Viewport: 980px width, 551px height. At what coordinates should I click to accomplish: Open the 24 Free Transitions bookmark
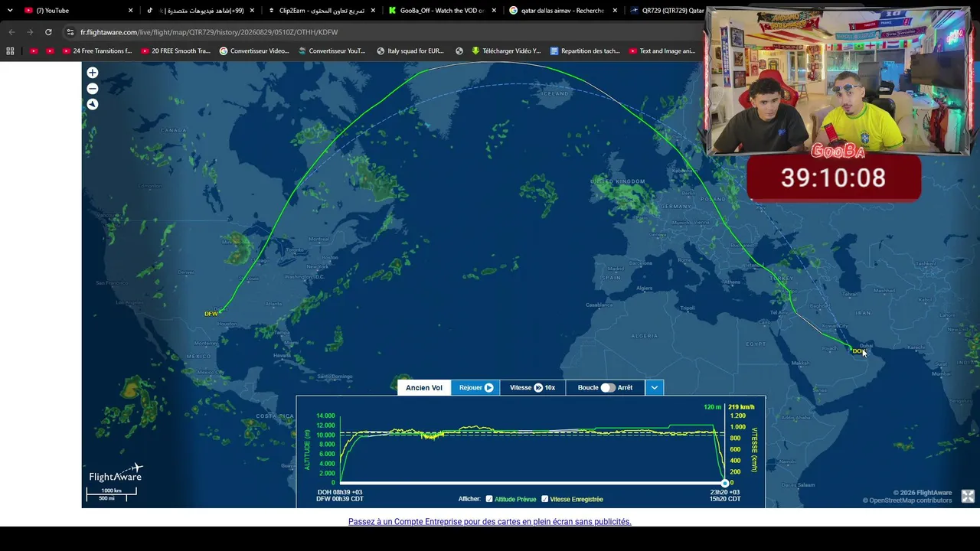97,51
